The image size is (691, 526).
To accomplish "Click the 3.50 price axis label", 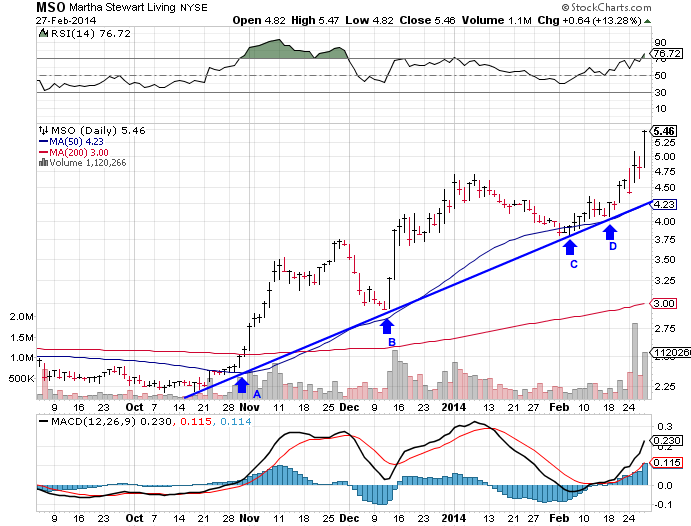I will [x=665, y=259].
